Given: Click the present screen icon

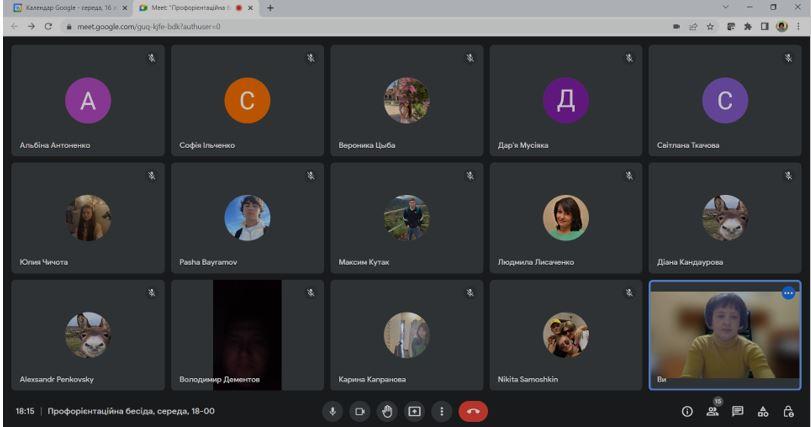Looking at the screenshot, I should pyautogui.click(x=413, y=410).
